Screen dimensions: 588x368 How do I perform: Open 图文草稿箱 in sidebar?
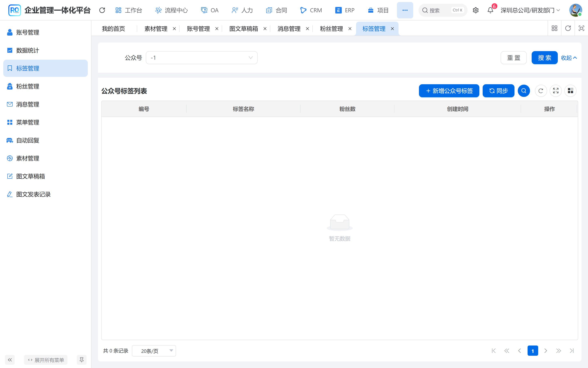[x=46, y=176]
